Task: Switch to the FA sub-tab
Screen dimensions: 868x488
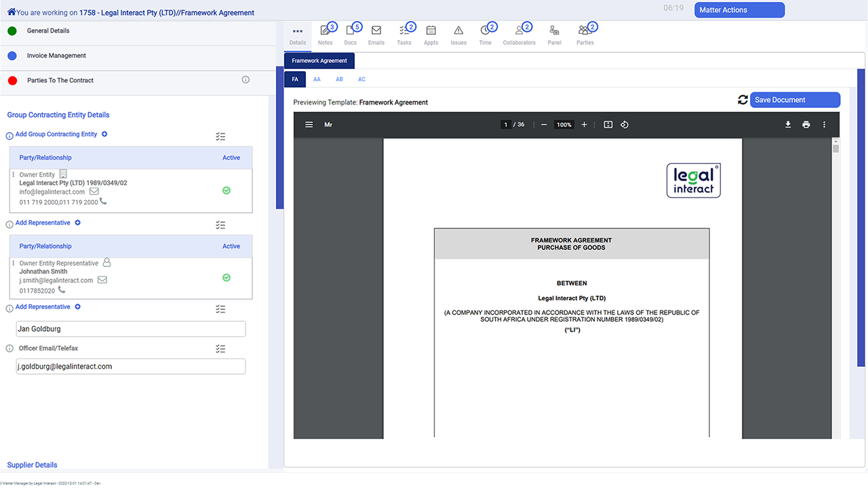Action: pyautogui.click(x=295, y=79)
